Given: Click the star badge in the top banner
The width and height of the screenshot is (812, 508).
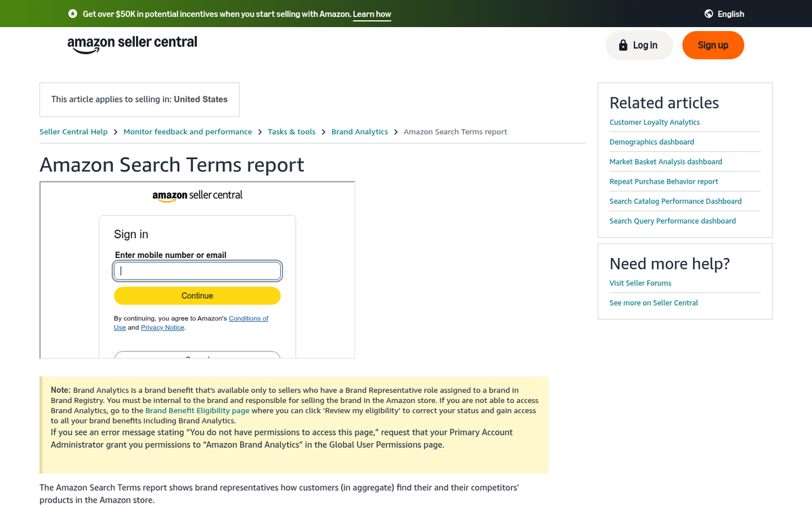Looking at the screenshot, I should 72,14.
